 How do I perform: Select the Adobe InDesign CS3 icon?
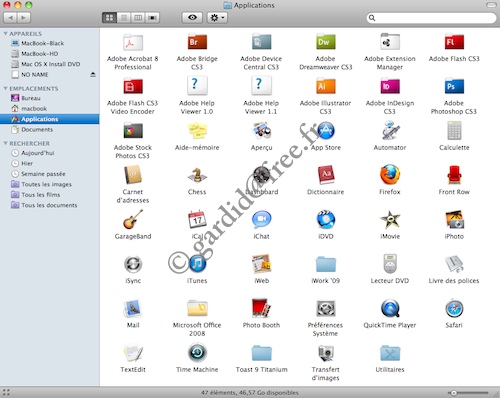(390, 87)
